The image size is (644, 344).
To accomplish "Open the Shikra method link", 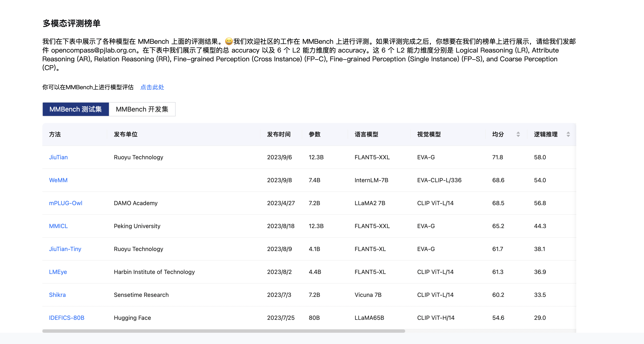I will 57,295.
